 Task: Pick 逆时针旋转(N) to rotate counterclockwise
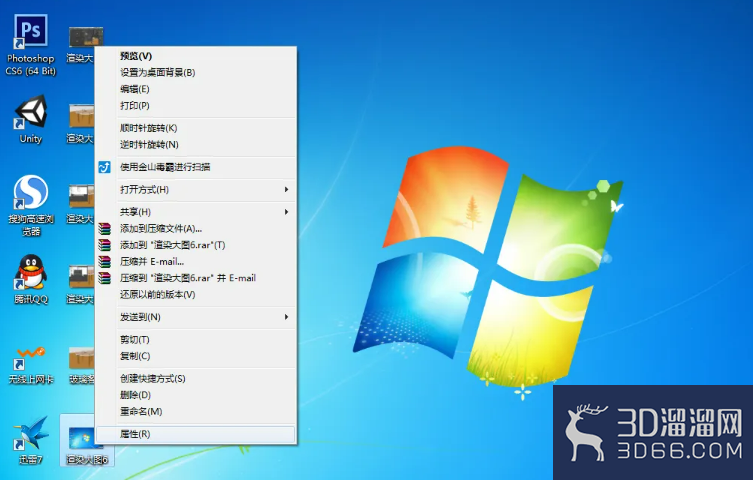(x=196, y=144)
